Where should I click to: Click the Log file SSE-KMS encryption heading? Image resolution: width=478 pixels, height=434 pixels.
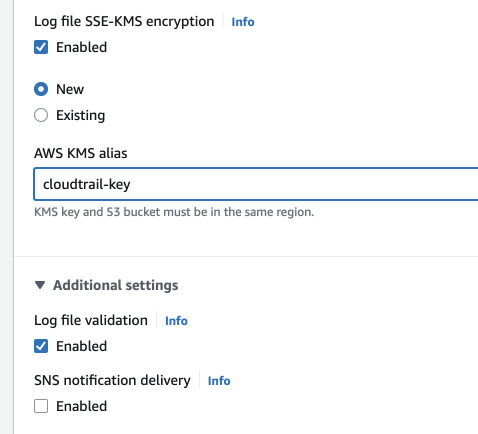click(x=124, y=22)
